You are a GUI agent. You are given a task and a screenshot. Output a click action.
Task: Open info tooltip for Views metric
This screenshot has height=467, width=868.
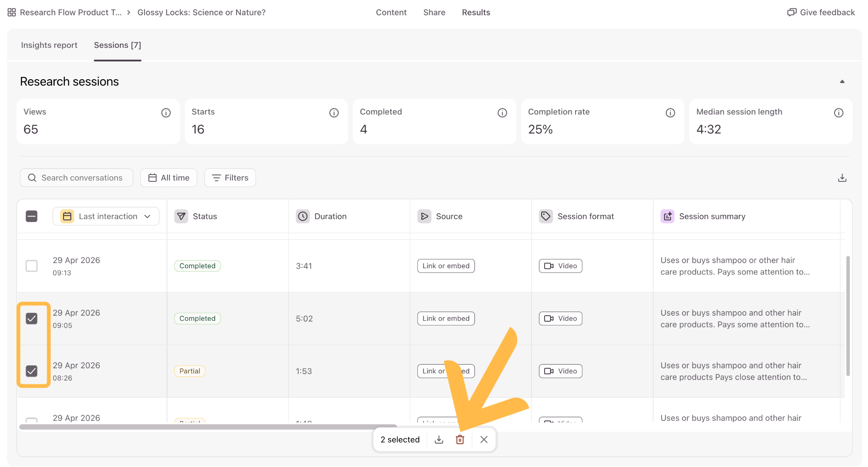pyautogui.click(x=166, y=113)
